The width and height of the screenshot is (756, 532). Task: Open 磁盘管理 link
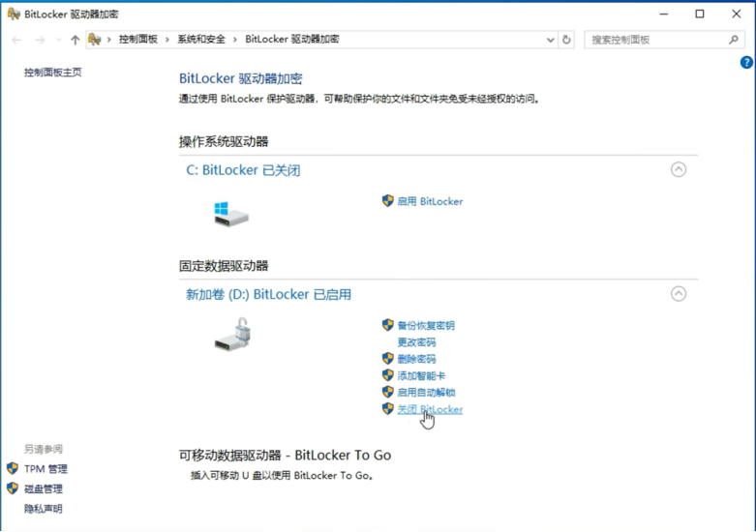(x=44, y=489)
